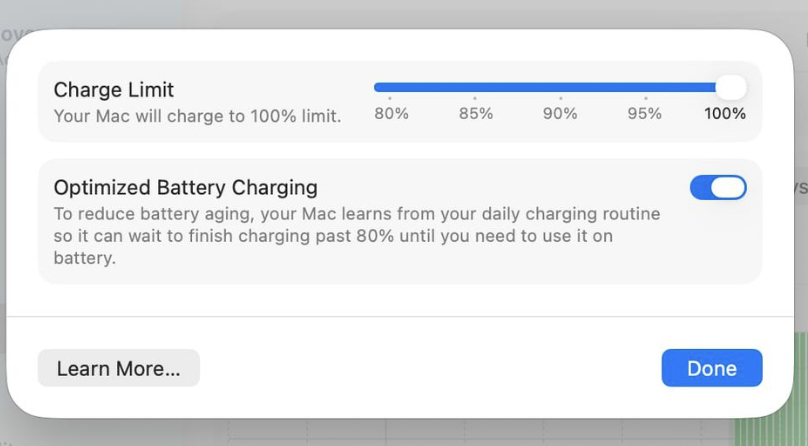Click the 95% label under the slider
808x446 pixels.
click(645, 114)
